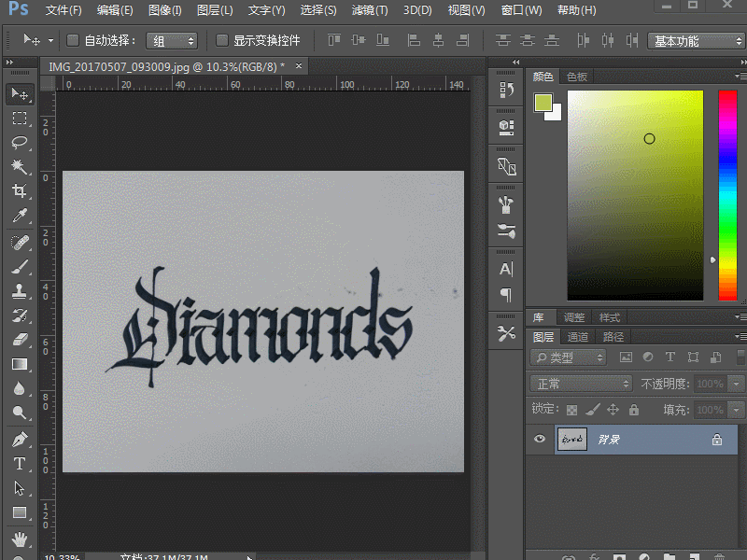Select the Eraser tool
Viewport: 747px width, 560px height.
pos(19,341)
